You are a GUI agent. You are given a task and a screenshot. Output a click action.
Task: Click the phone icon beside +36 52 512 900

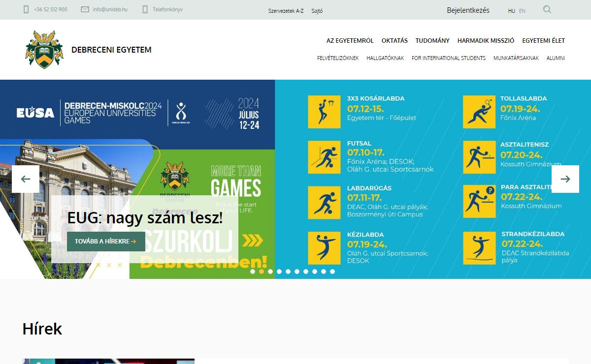26,9
